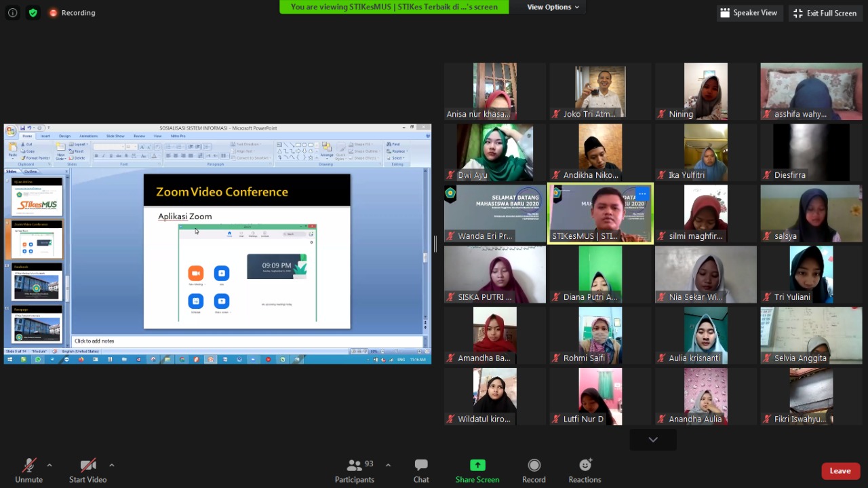Screen dimensions: 868x488
Task: Toggle Bold in PowerPoint's Font group
Action: [96, 155]
